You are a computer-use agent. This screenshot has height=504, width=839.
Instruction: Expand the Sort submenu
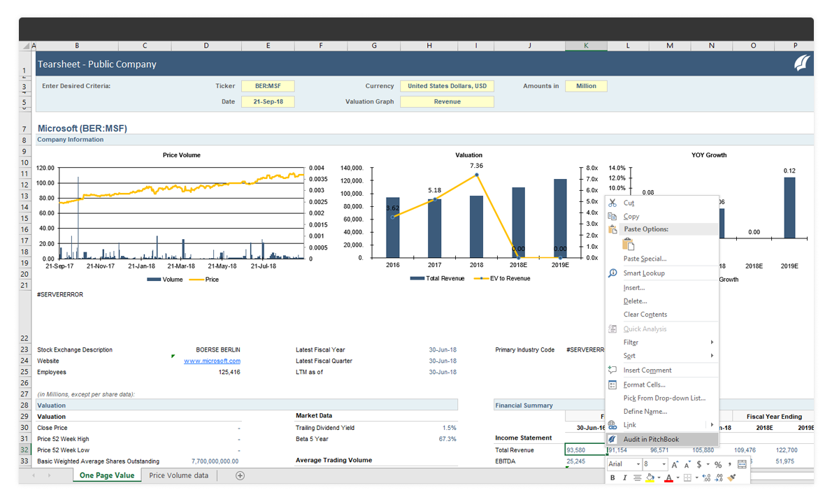661,356
